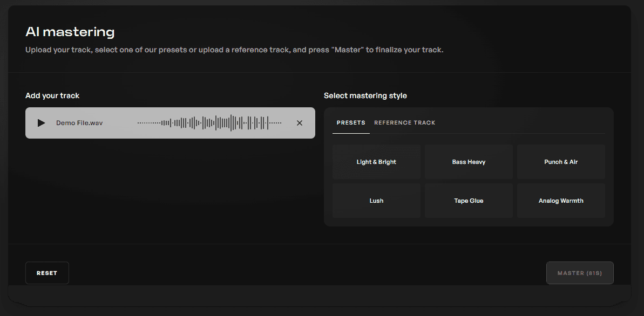Click the upload instructions description text

click(x=234, y=50)
